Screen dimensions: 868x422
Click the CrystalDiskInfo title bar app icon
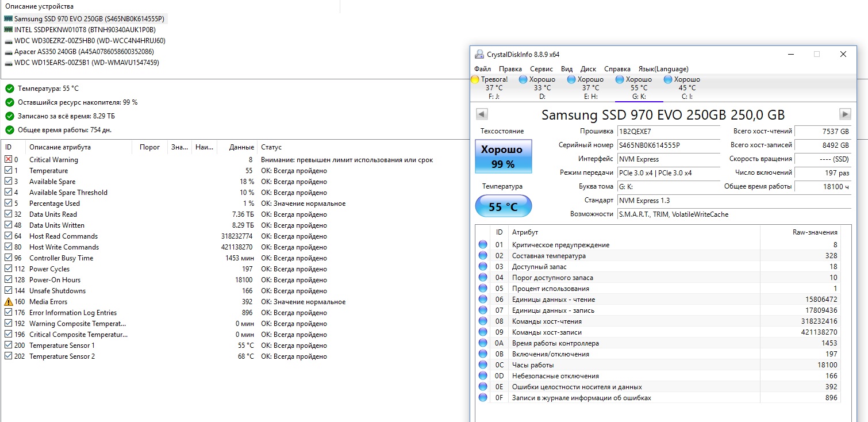(x=479, y=54)
